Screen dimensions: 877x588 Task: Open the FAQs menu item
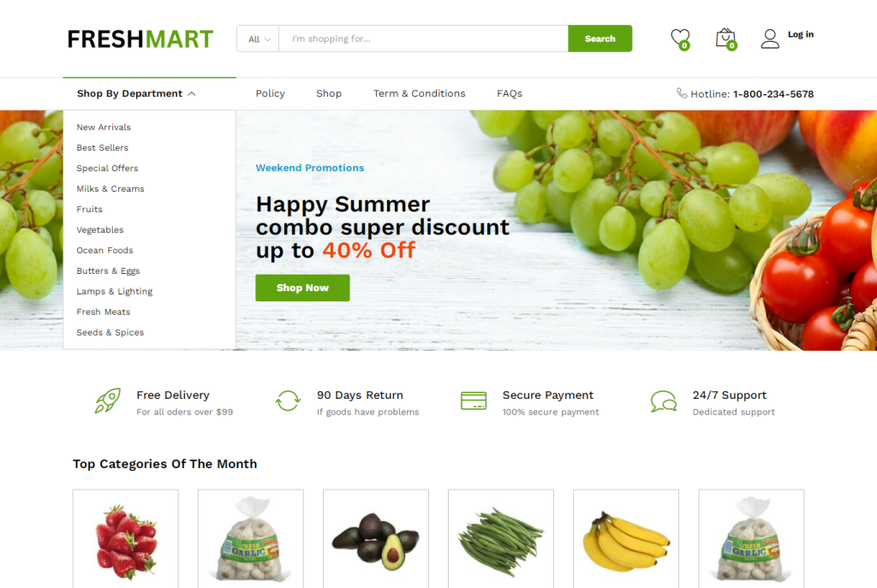pos(510,93)
